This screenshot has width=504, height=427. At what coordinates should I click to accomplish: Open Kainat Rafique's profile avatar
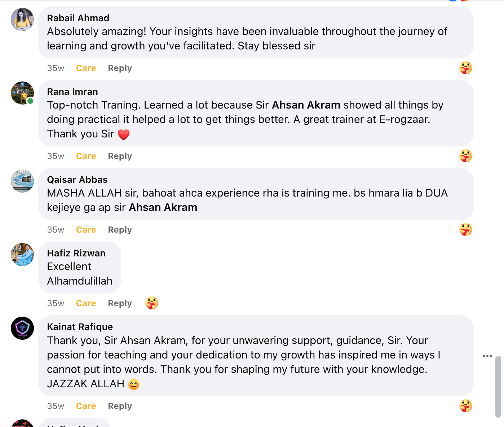tap(22, 328)
